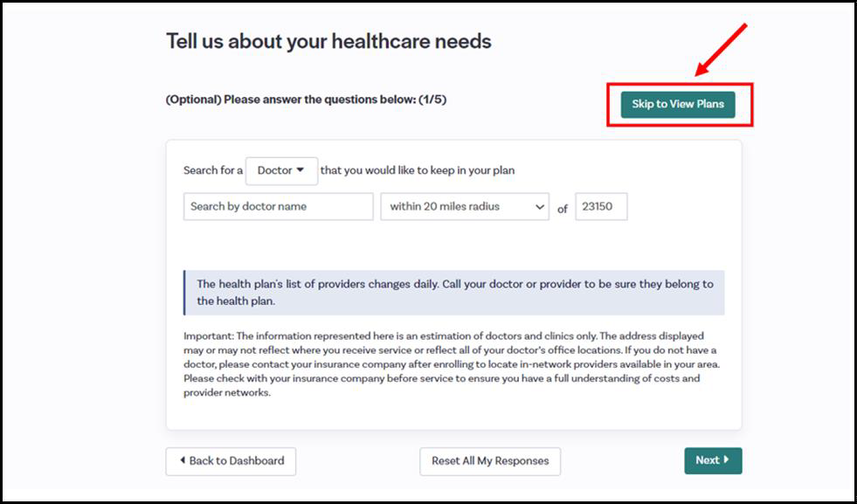Select the Next button to continue

click(x=714, y=460)
